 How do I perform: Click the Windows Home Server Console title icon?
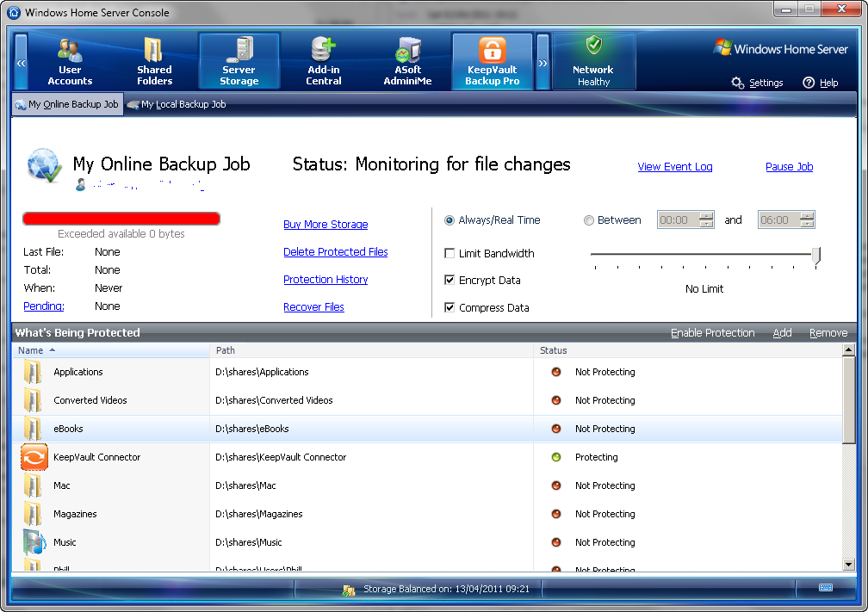pos(14,12)
